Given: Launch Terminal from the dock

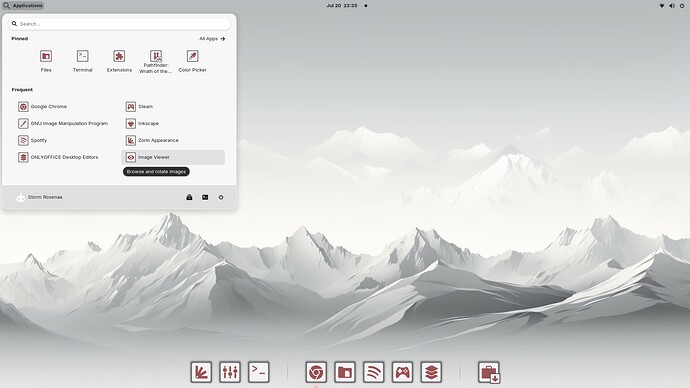Looking at the screenshot, I should pyautogui.click(x=259, y=372).
